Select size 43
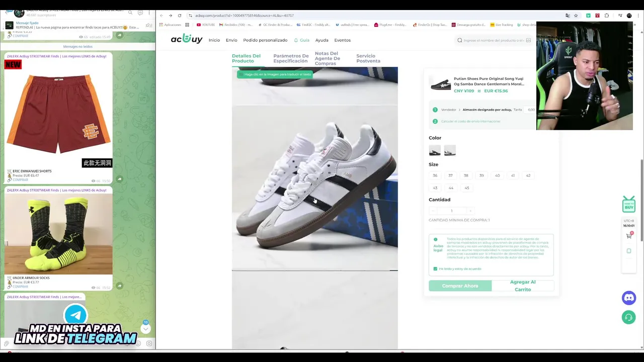The height and width of the screenshot is (362, 644). [x=435, y=188]
